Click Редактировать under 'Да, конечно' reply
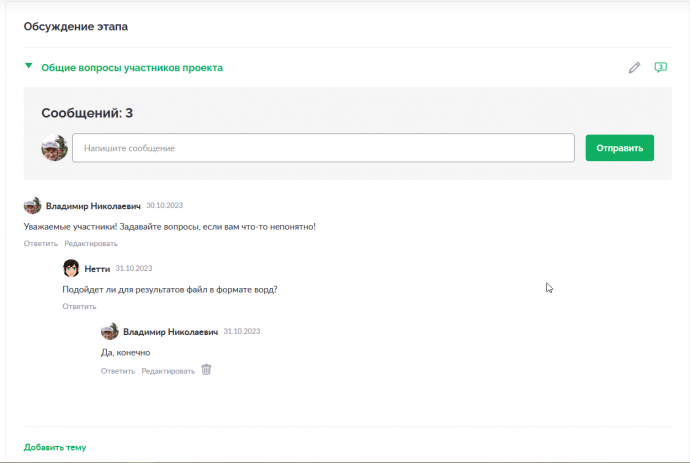690x463 pixels. 168,371
